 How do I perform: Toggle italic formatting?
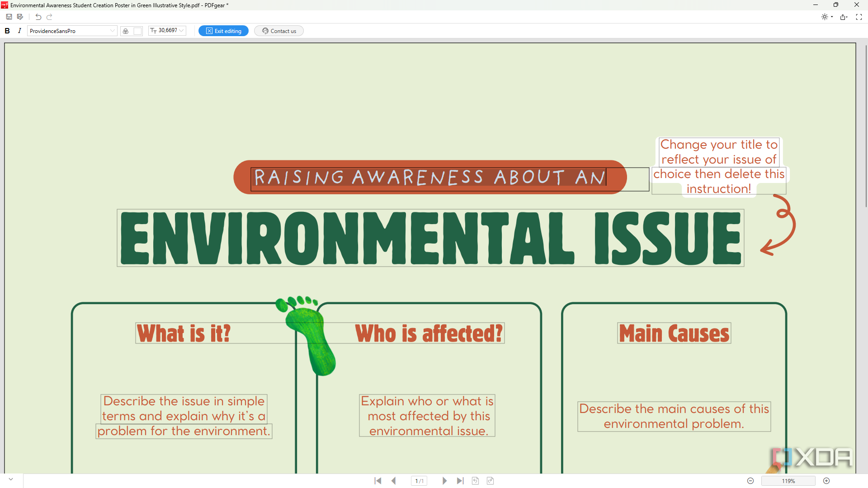point(19,31)
